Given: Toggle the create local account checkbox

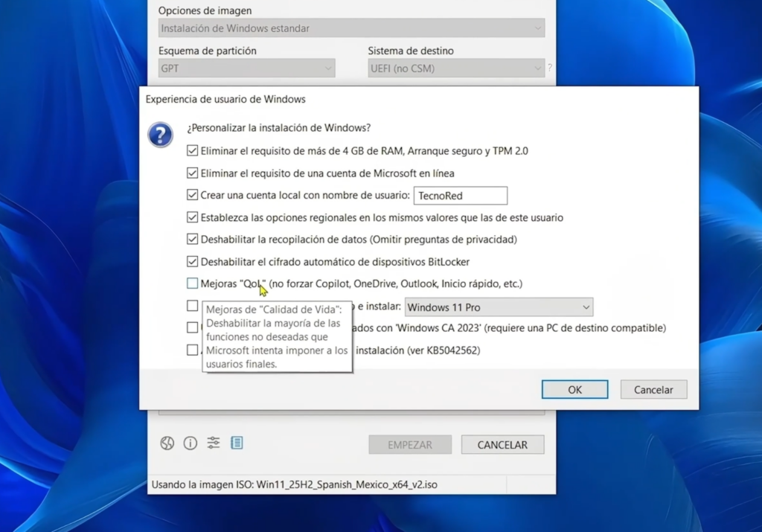Looking at the screenshot, I should [193, 195].
